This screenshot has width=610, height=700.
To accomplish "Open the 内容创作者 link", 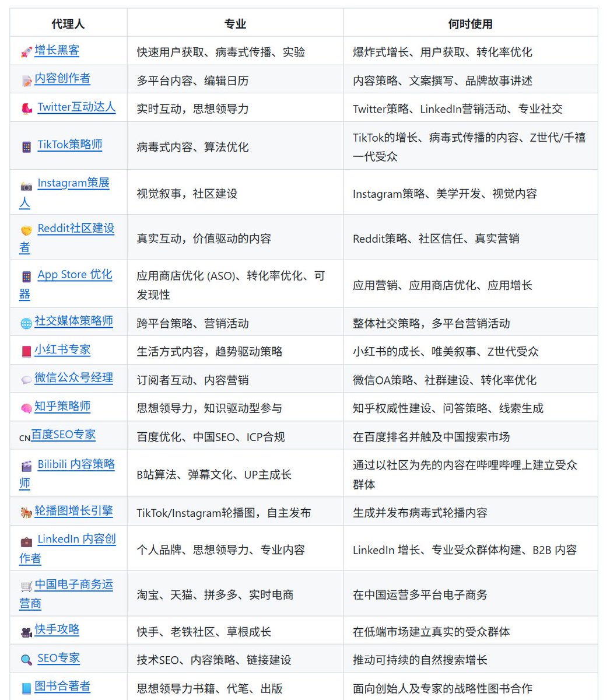I will [x=62, y=78].
